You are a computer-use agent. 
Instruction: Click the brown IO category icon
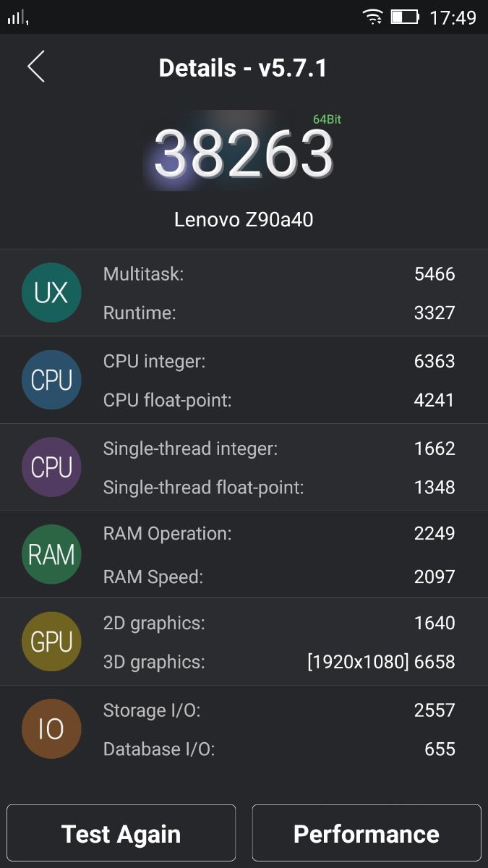tap(51, 729)
